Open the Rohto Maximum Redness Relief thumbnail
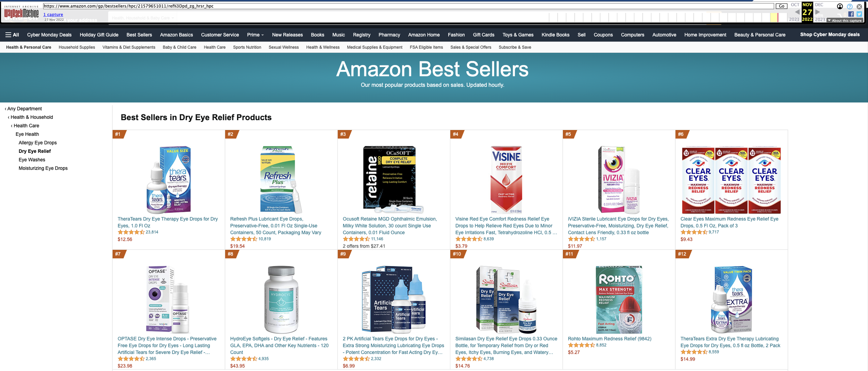The image size is (868, 371). click(x=619, y=299)
